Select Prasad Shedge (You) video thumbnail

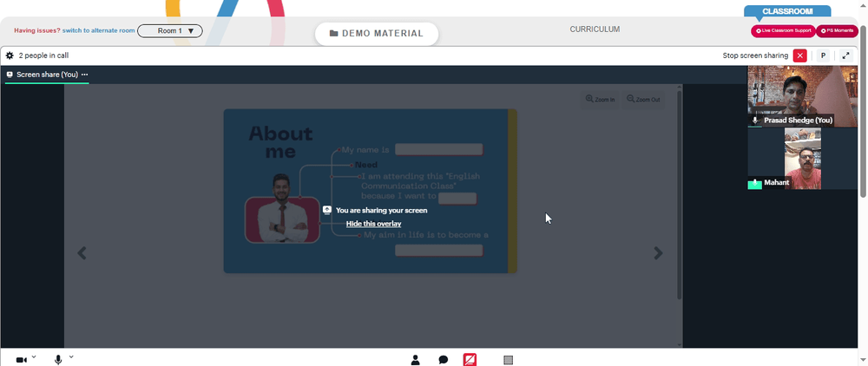[x=802, y=97]
